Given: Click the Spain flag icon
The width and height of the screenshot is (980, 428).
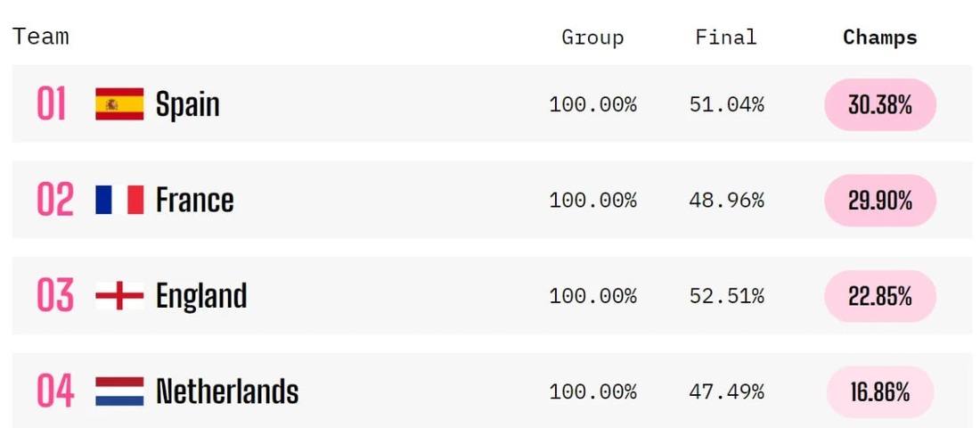Looking at the screenshot, I should [x=119, y=103].
